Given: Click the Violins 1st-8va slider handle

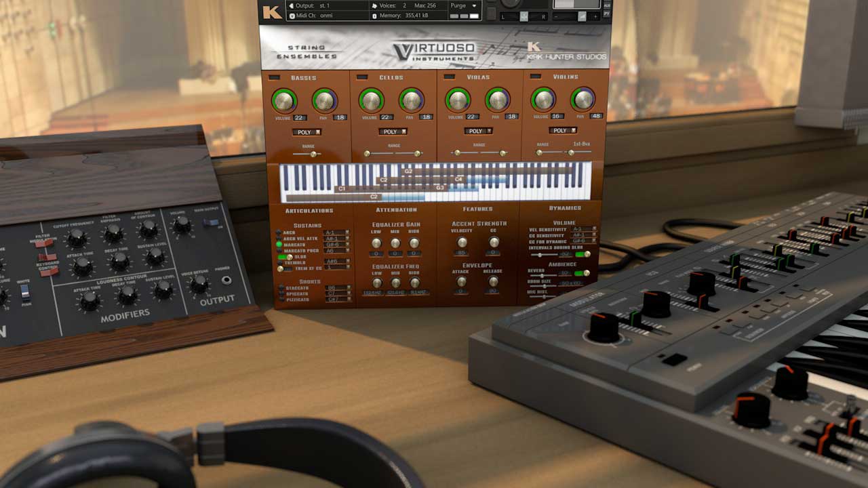Looking at the screenshot, I should [571, 152].
